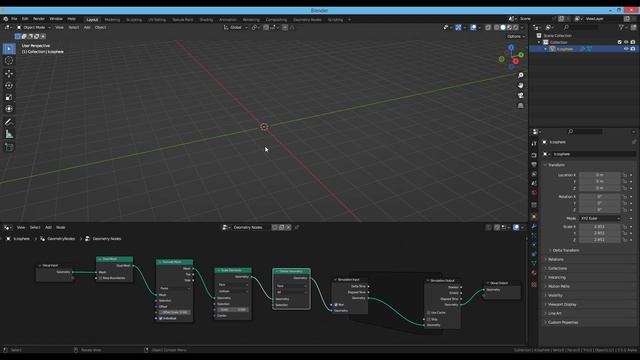Viewport: 640px width, 360px height.
Task: Switch to Geometry Nodes workspace tab
Action: click(x=307, y=20)
